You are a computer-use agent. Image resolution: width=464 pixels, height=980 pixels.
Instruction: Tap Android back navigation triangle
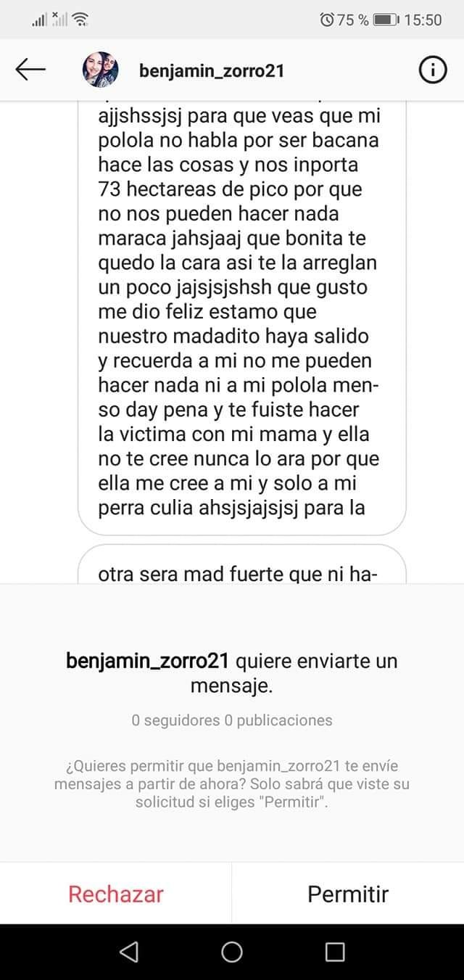click(x=129, y=952)
